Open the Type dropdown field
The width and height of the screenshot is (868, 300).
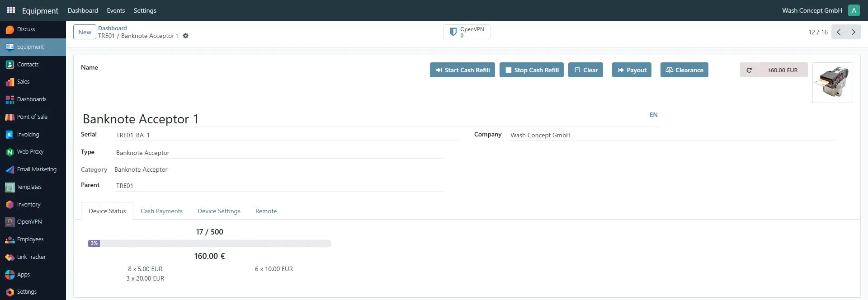coord(278,153)
